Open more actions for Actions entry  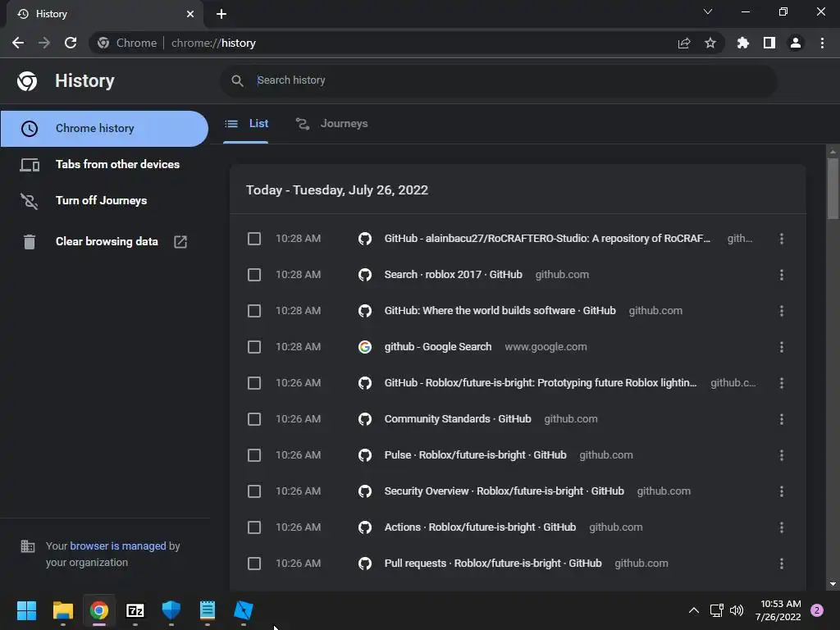[782, 527]
